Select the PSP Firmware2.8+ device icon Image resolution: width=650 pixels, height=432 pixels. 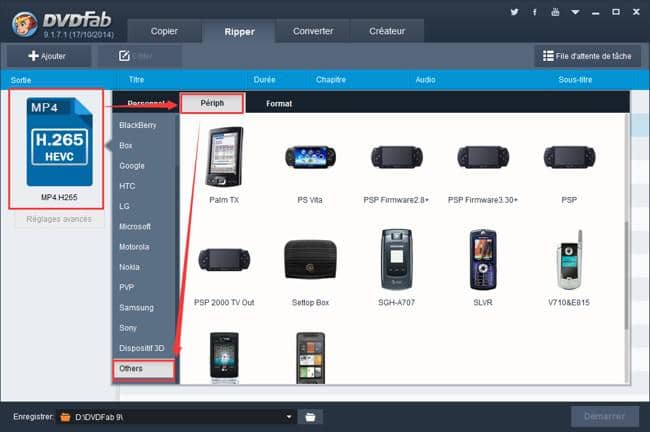pos(396,157)
